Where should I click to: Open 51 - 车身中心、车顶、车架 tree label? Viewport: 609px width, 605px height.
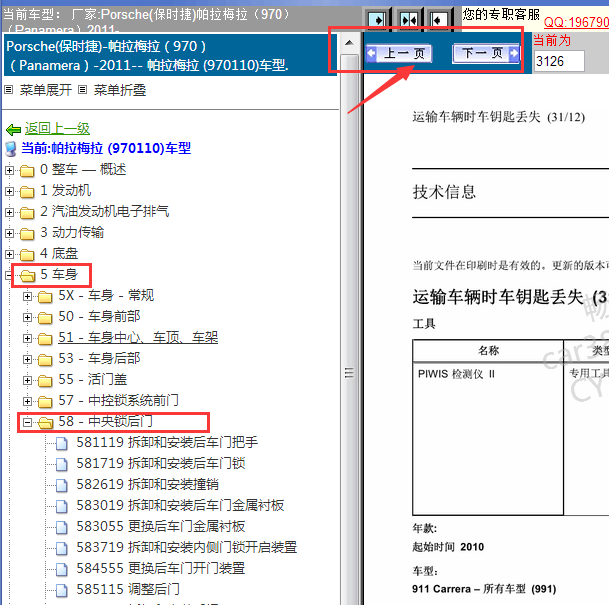pos(138,337)
